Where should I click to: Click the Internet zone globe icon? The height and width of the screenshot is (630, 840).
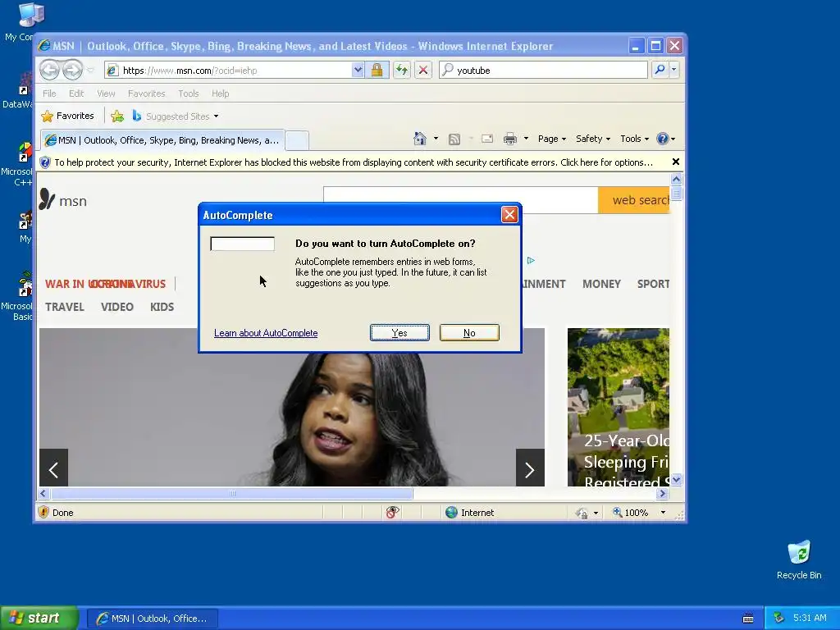click(x=452, y=513)
